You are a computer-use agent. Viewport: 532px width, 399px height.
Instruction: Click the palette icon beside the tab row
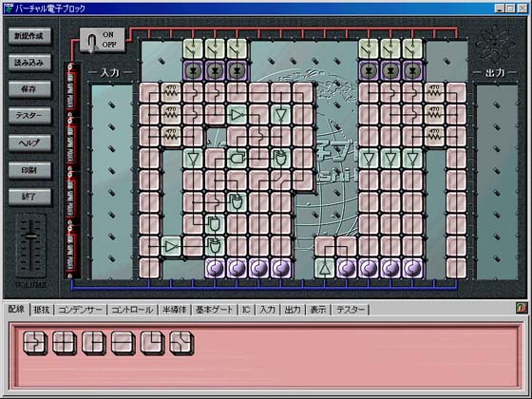coord(522,308)
